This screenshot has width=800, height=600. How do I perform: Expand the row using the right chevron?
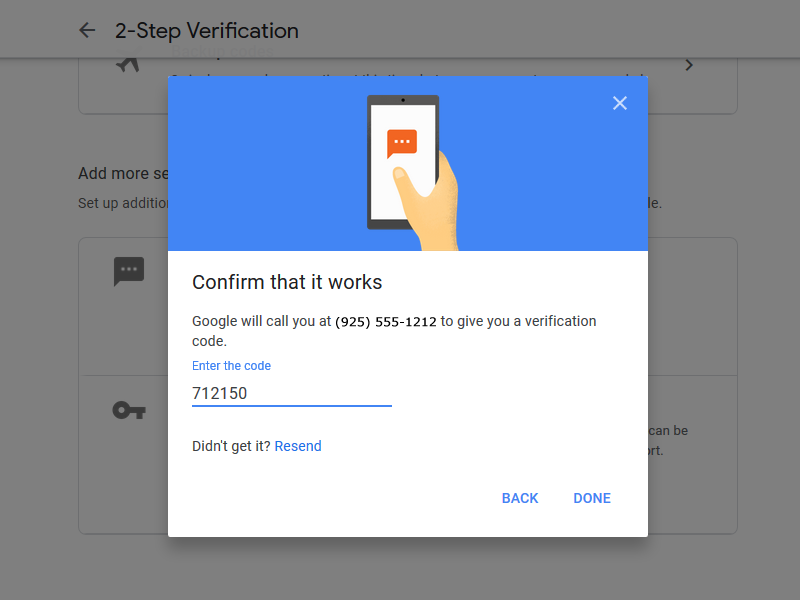[x=688, y=65]
